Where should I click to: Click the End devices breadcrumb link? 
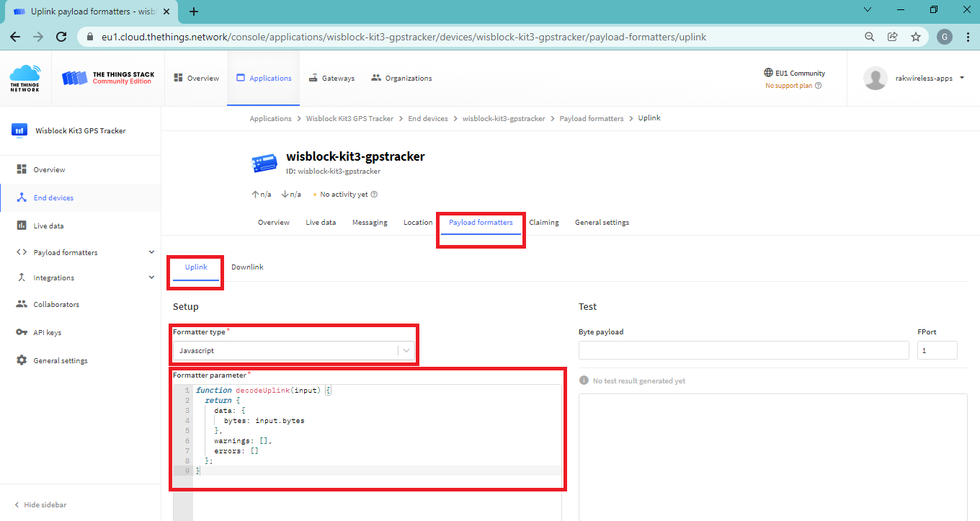click(428, 118)
